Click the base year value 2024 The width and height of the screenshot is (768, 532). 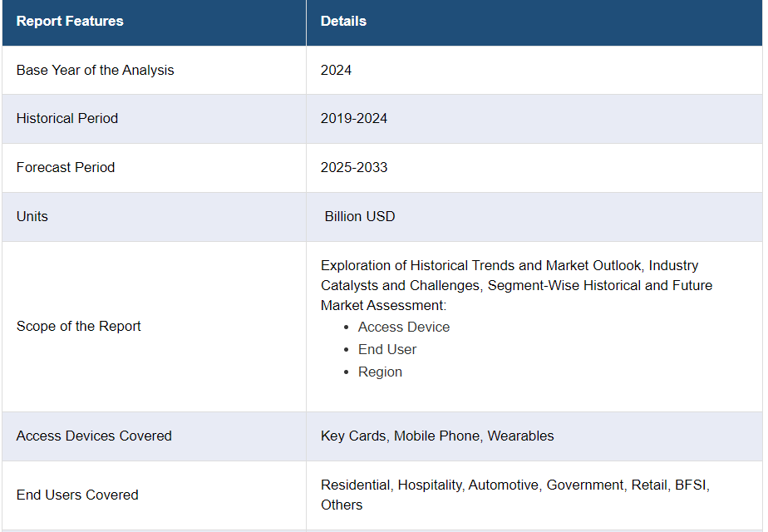tap(336, 70)
